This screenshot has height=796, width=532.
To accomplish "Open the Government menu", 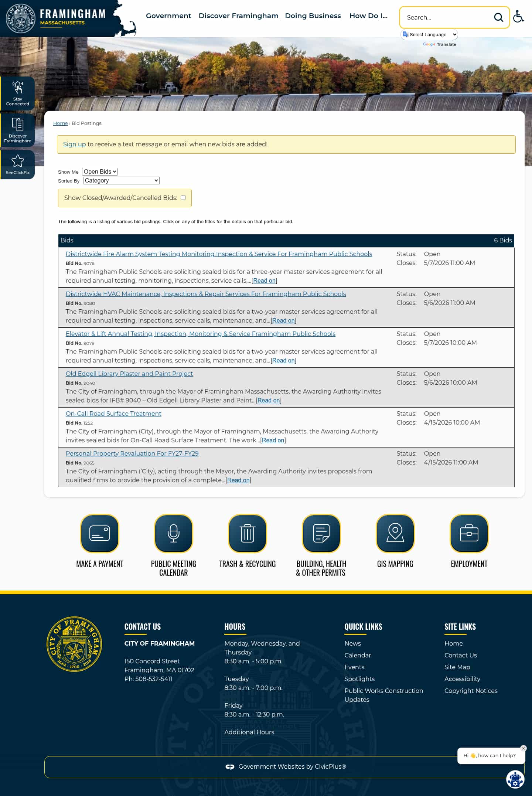I will [x=168, y=16].
